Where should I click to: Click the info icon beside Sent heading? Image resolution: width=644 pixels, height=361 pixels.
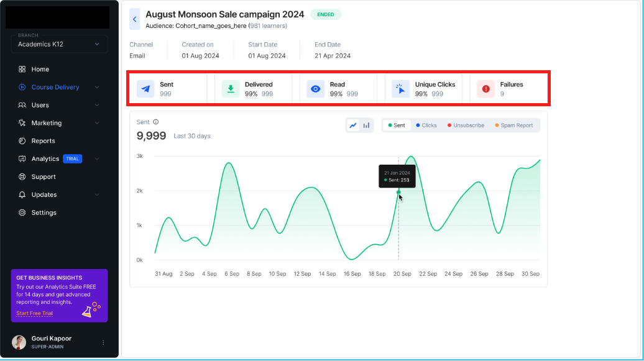coord(155,122)
